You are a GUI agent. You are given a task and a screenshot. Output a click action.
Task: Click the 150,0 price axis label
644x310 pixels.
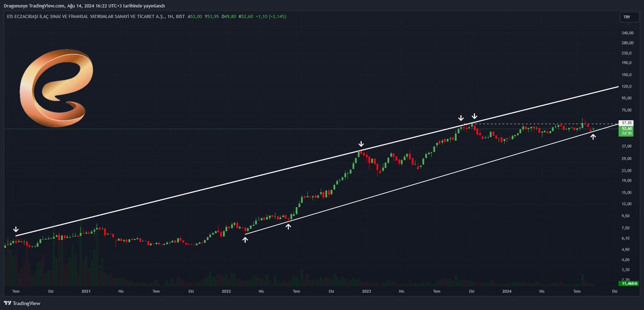(627, 74)
